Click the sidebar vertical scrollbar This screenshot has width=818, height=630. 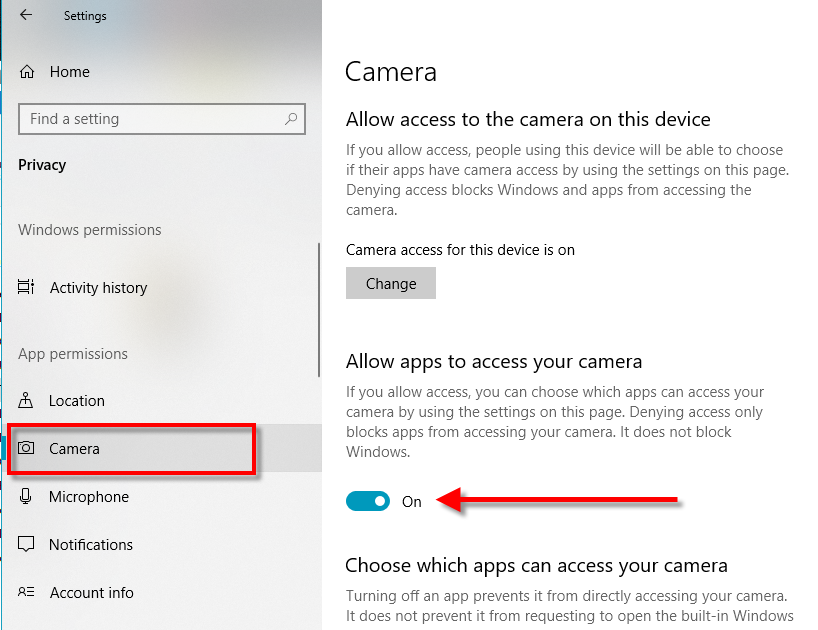point(319,310)
